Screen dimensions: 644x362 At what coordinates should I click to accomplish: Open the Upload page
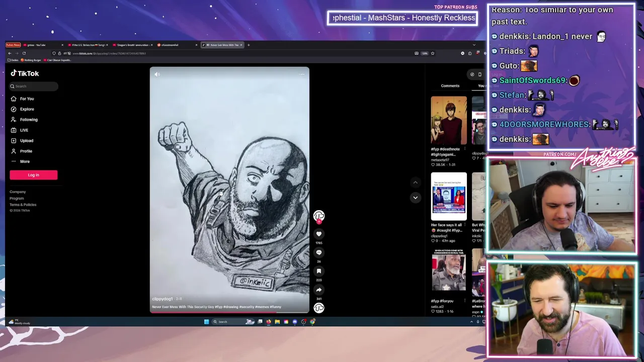(22, 141)
